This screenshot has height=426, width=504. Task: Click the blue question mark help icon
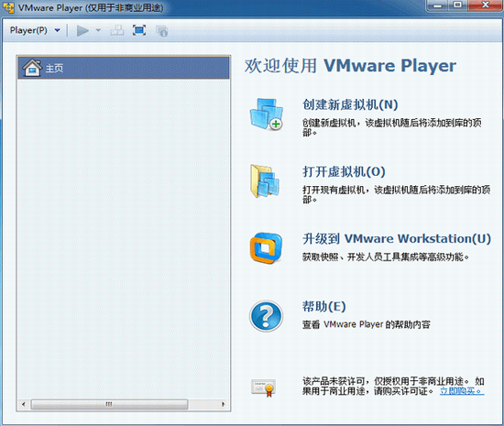tap(266, 316)
